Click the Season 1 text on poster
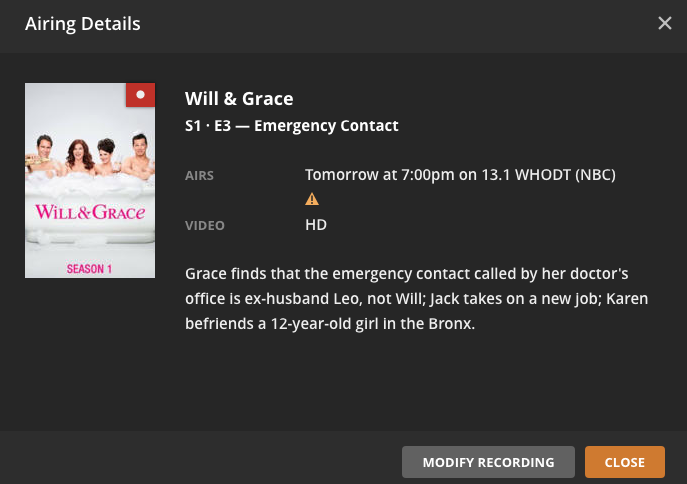The image size is (687, 484). (x=91, y=268)
